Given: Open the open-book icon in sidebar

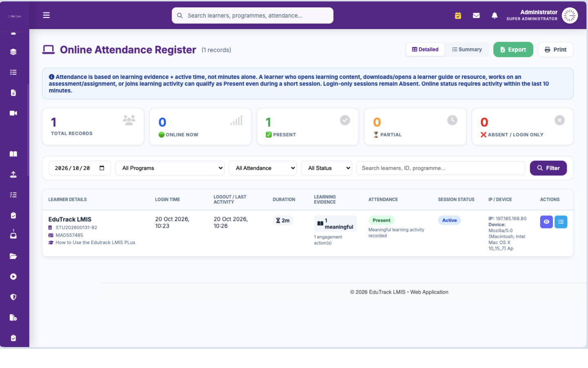Looking at the screenshot, I should click(13, 154).
